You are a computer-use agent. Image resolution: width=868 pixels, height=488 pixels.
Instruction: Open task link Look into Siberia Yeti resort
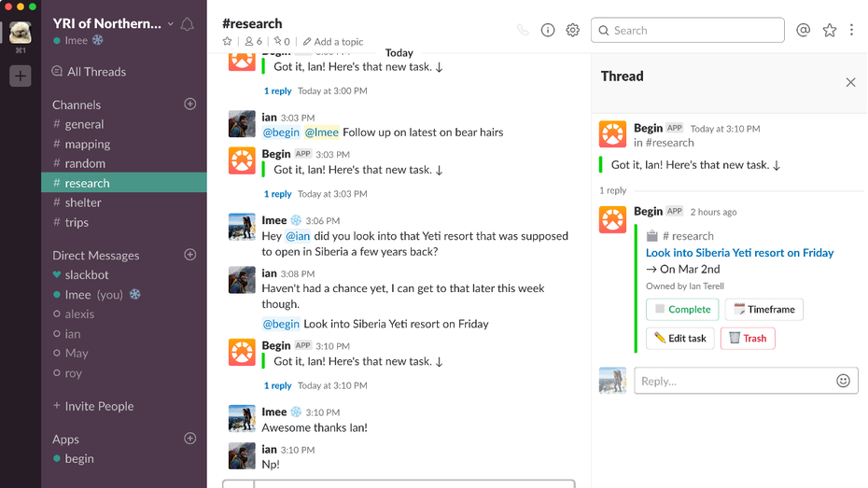coord(739,253)
